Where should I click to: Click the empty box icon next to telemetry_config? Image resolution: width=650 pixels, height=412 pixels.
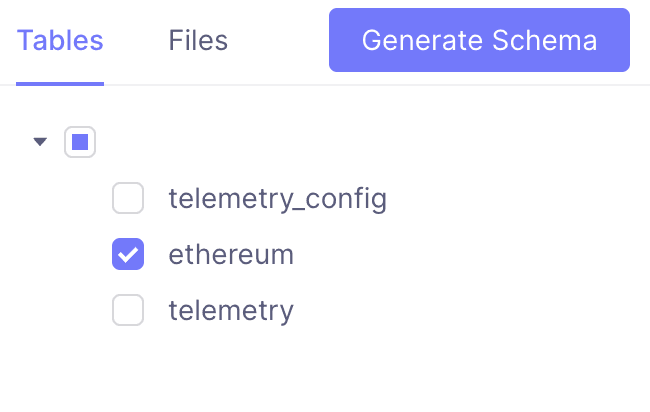pos(128,199)
